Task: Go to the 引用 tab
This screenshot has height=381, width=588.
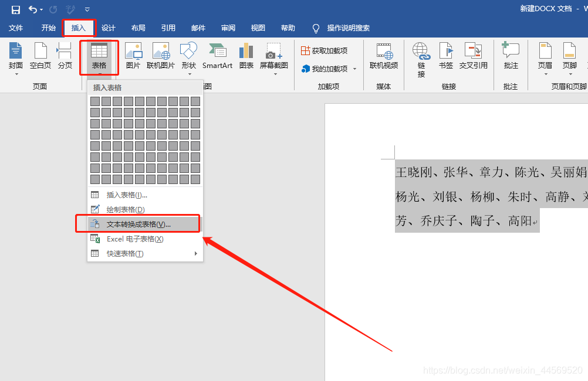Action: click(x=168, y=28)
